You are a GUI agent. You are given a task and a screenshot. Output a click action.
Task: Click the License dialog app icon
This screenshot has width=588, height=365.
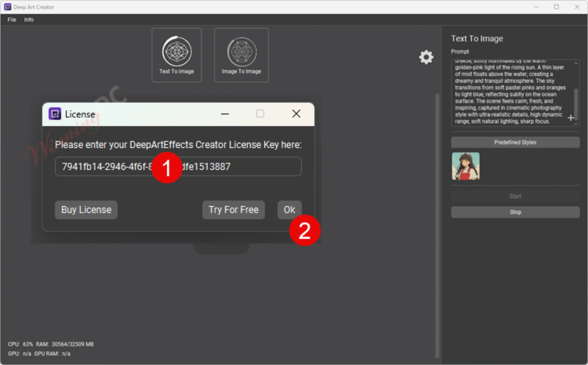(55, 114)
